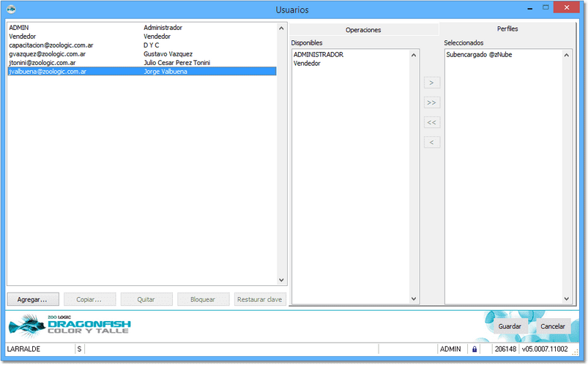Screen dimensions: 588x365
Task: Click LARRALDE in the status bar
Action: coord(23,349)
